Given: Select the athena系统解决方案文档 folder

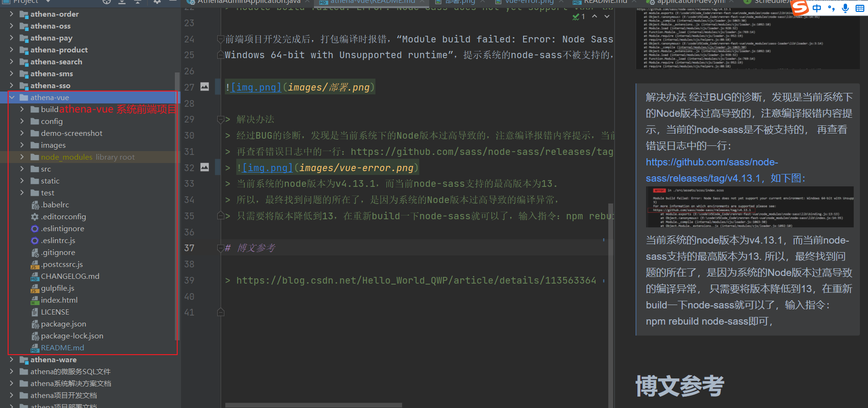Looking at the screenshot, I should [71, 383].
